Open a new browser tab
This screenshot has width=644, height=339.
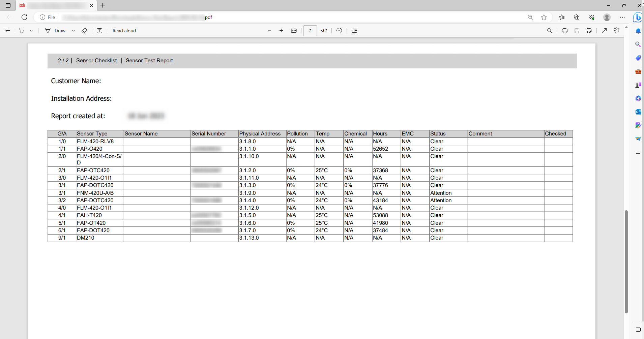pyautogui.click(x=103, y=5)
